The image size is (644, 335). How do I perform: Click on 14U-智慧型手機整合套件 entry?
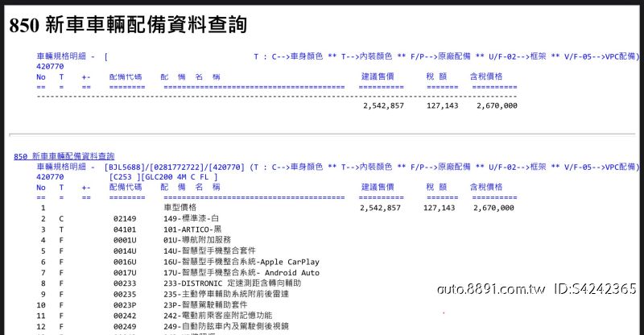coord(209,250)
